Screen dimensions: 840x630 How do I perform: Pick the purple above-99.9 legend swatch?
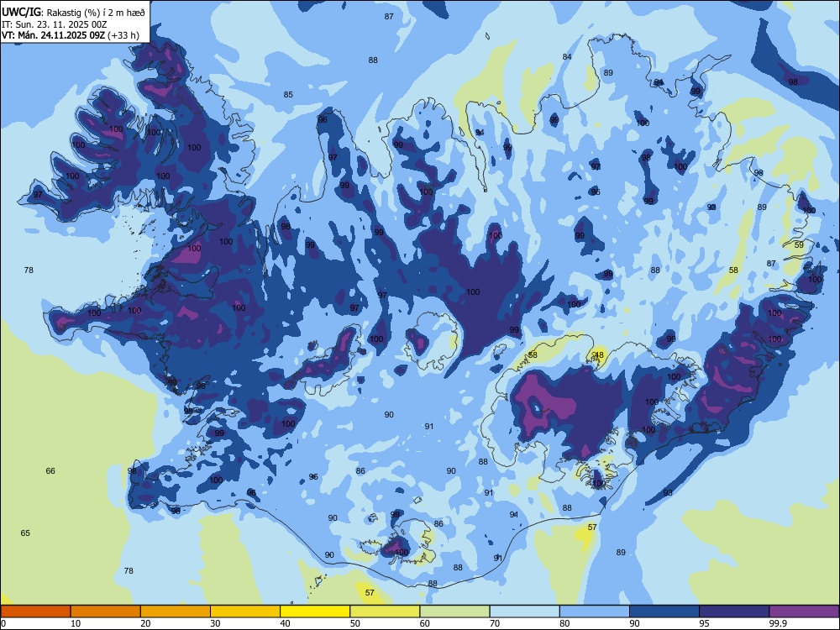point(804,612)
